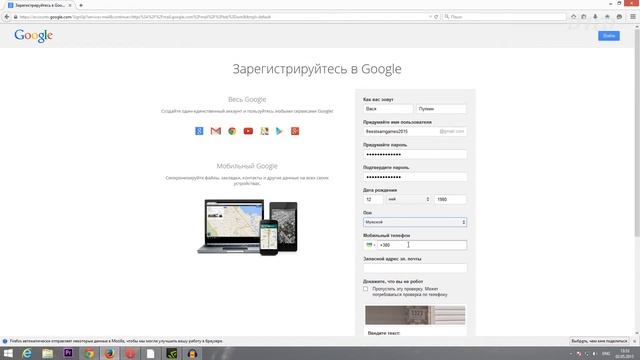Viewport: 640px width, 360px height.
Task: Click the YouTube service icon
Action: click(248, 131)
